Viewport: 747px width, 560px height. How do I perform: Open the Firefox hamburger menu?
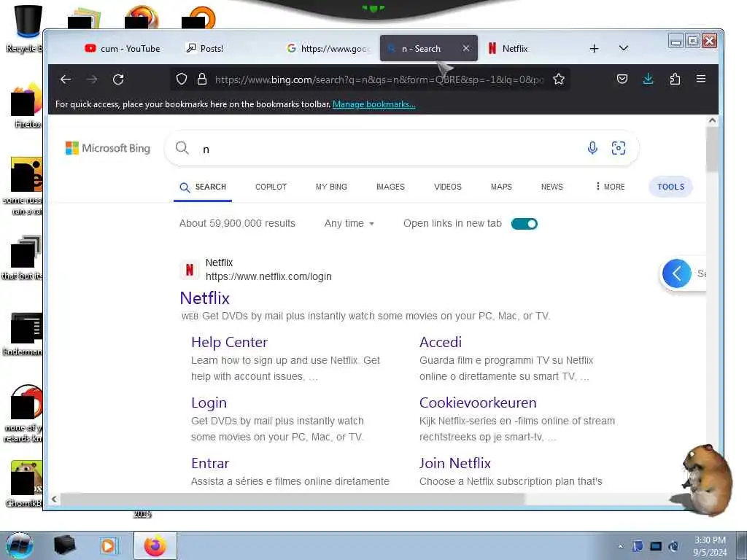pyautogui.click(x=701, y=79)
